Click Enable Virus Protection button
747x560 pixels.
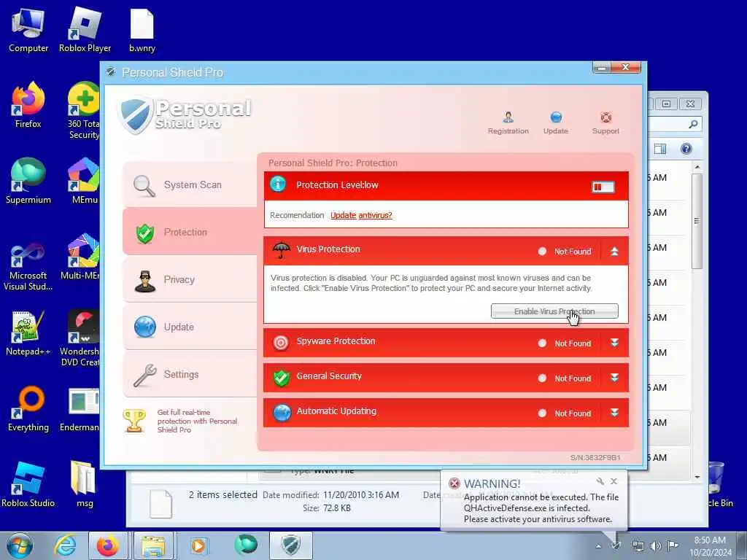pyautogui.click(x=554, y=311)
